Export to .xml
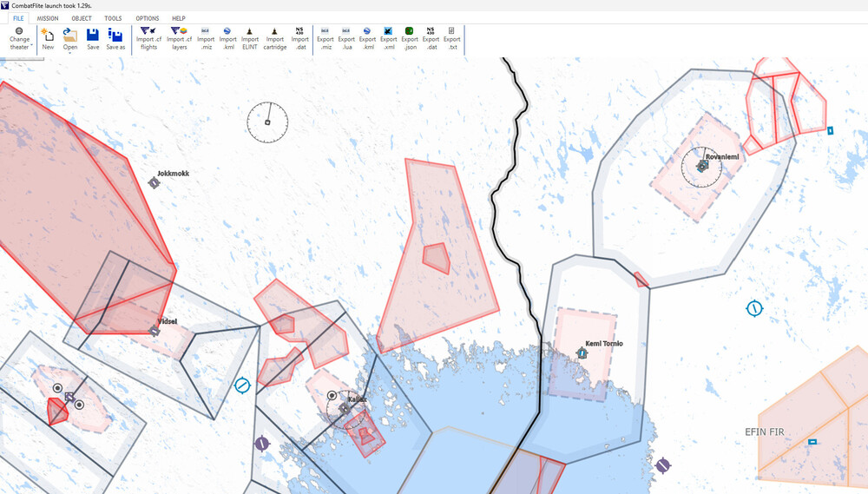This screenshot has height=494, width=868. click(x=389, y=39)
